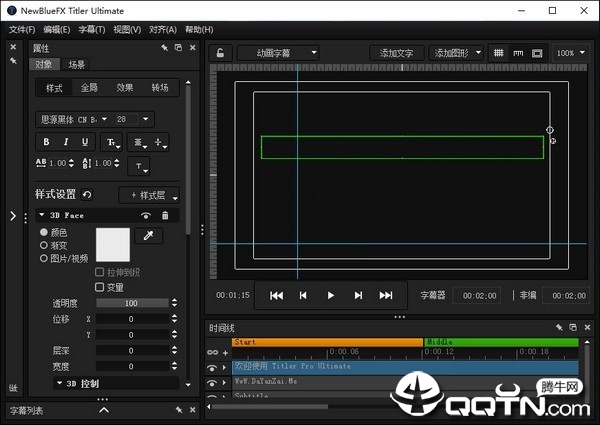
Task: Open the 字幕(T) menu
Action: pos(92,30)
